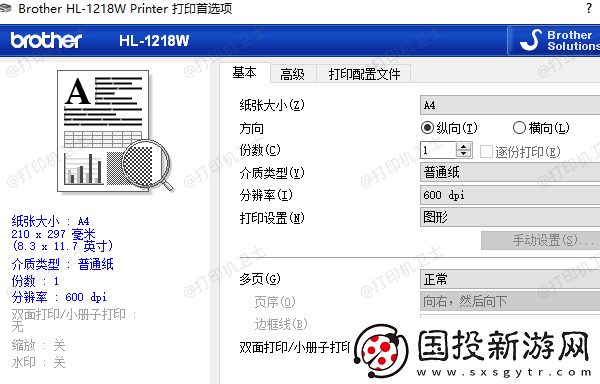600x384 pixels.
Task: Increase copies with the up arrow
Action: coord(464,146)
